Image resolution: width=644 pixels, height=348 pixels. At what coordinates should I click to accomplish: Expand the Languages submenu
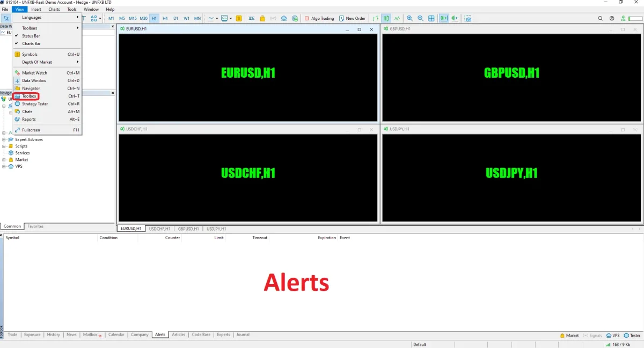pyautogui.click(x=47, y=18)
